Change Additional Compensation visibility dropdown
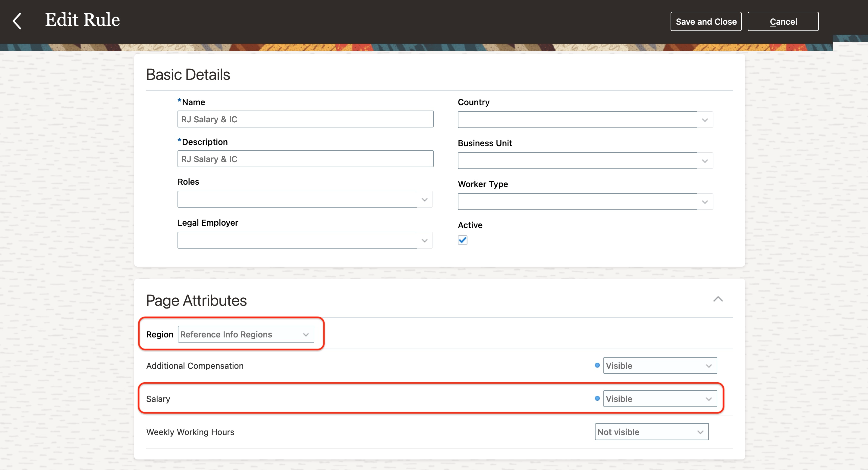868x470 pixels. [x=659, y=365]
